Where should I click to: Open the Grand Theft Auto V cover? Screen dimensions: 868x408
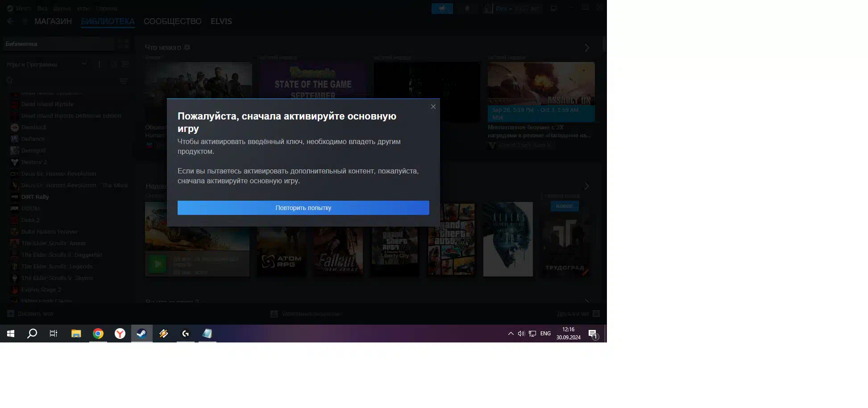[451, 239]
